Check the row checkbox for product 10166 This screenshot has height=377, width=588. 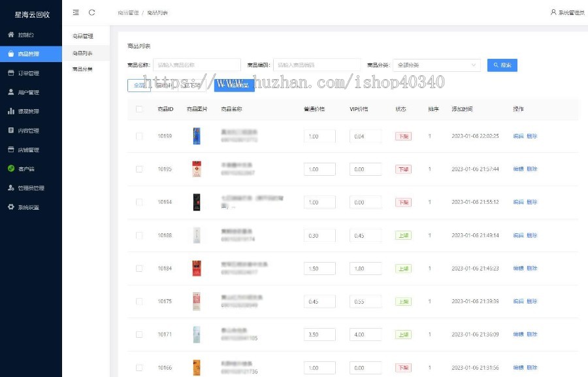click(139, 368)
